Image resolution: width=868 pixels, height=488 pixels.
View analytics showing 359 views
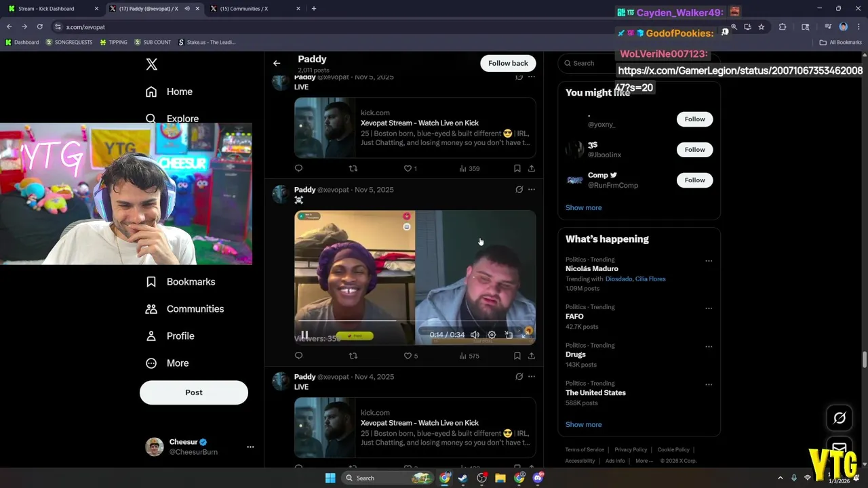click(469, 169)
